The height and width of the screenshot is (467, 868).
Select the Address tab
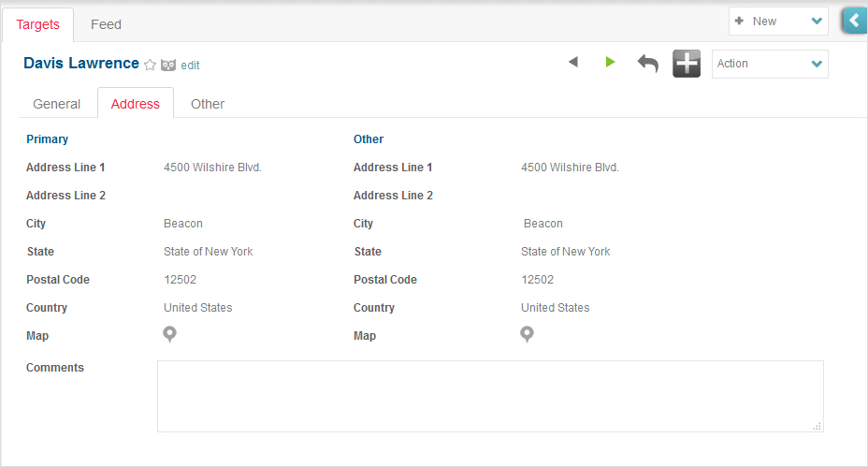(135, 104)
